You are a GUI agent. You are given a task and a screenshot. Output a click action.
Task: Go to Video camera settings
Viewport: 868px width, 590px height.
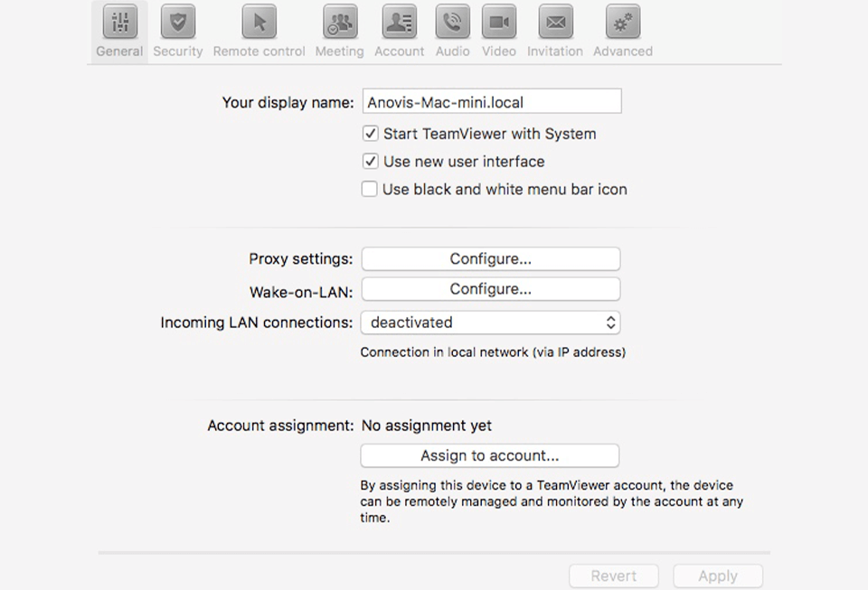click(x=499, y=32)
